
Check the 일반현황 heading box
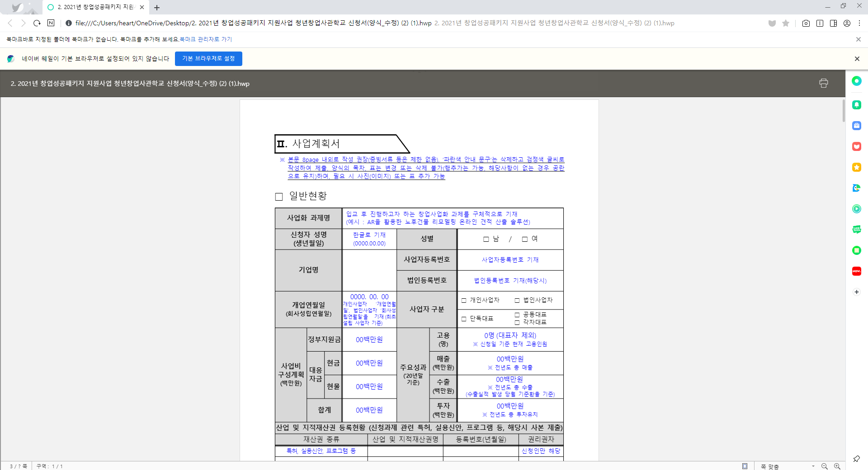coord(279,197)
